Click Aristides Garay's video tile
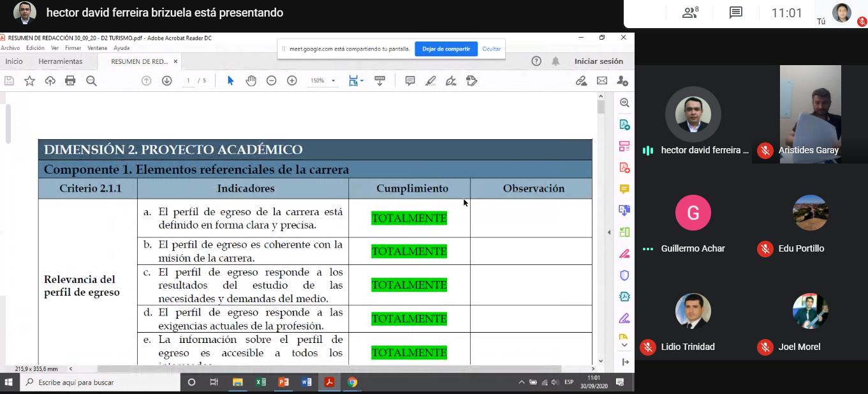This screenshot has height=394, width=868. pyautogui.click(x=810, y=114)
